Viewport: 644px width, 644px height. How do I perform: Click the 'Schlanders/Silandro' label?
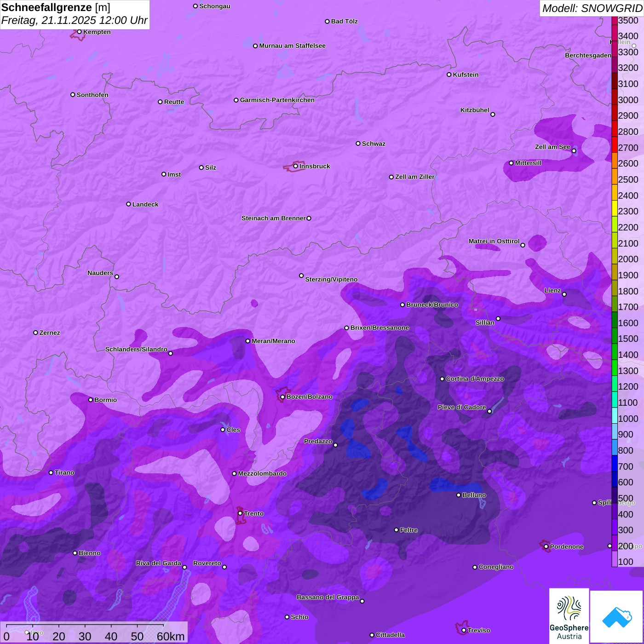coord(136,349)
